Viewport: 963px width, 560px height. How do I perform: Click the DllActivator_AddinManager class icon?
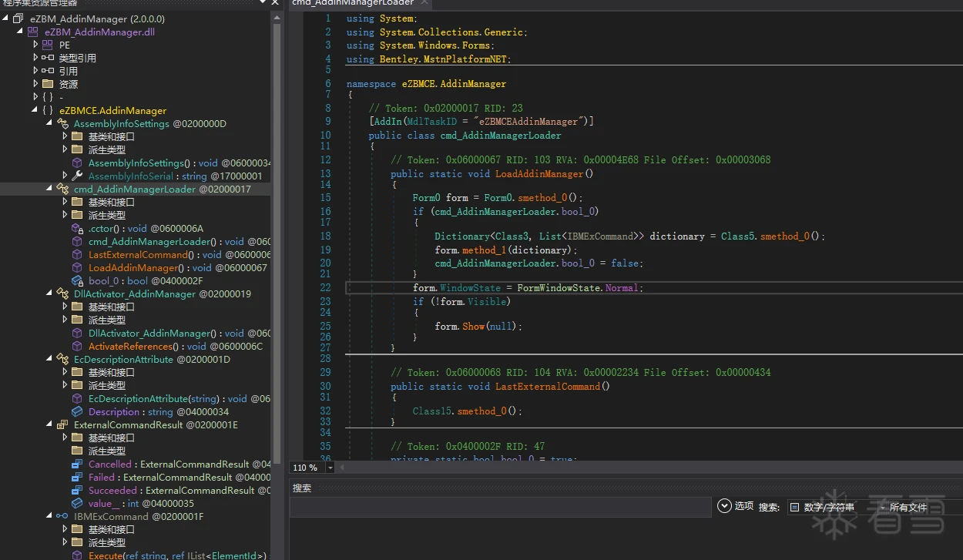tap(62, 294)
